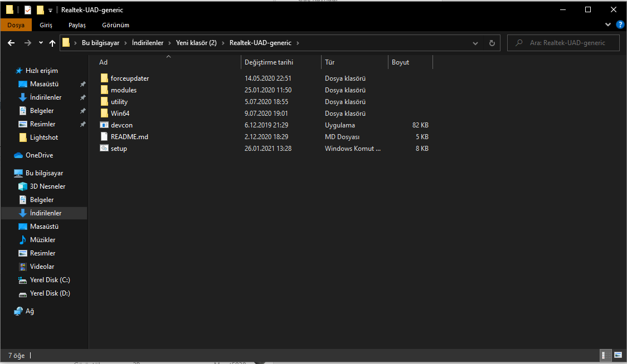Click the MD Dosyası type cell
Screen dimensions: 627x364
(342, 136)
